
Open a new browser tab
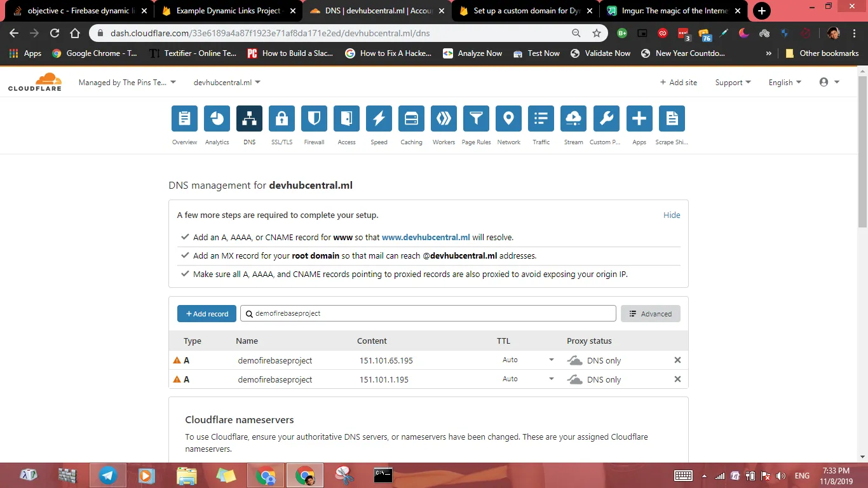pos(761,11)
